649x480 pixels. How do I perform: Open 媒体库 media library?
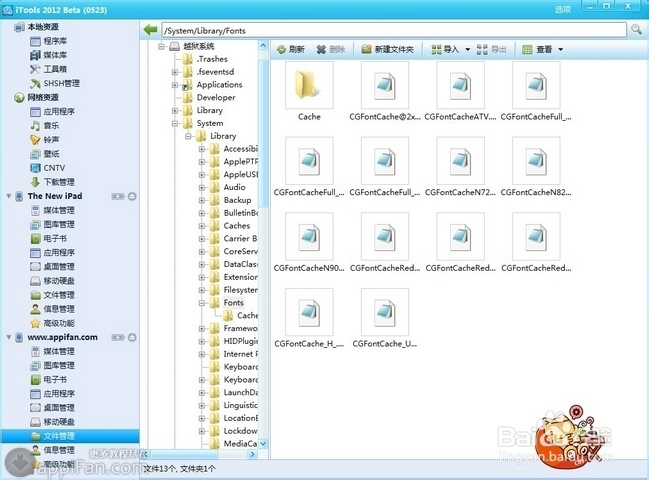click(49, 55)
